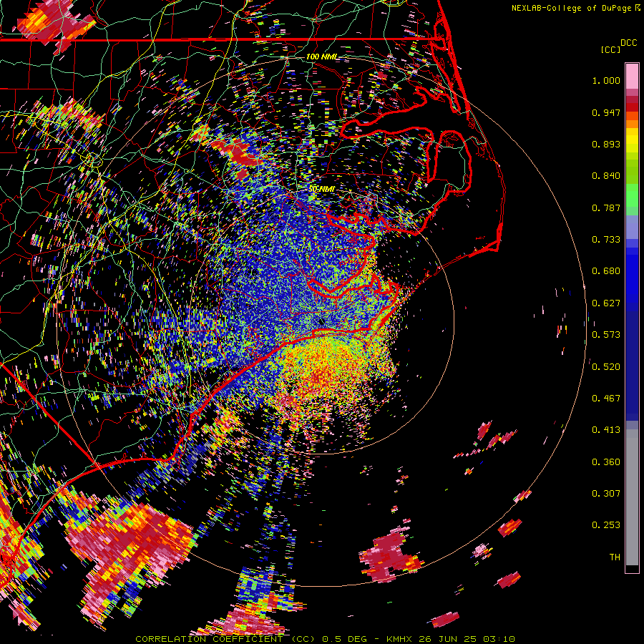Image resolution: width=644 pixels, height=644 pixels.
Task: Select the 0.627 legend value
Action: [x=606, y=303]
